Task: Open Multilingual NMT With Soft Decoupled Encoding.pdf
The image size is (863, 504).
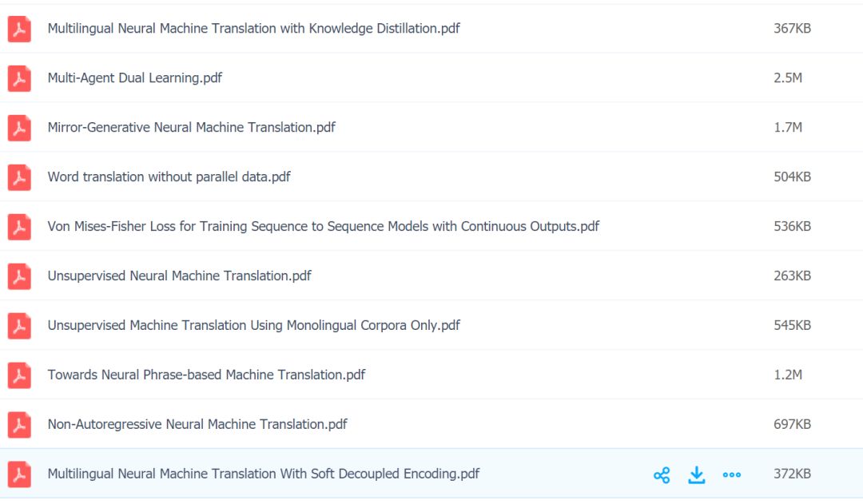Action: tap(263, 474)
